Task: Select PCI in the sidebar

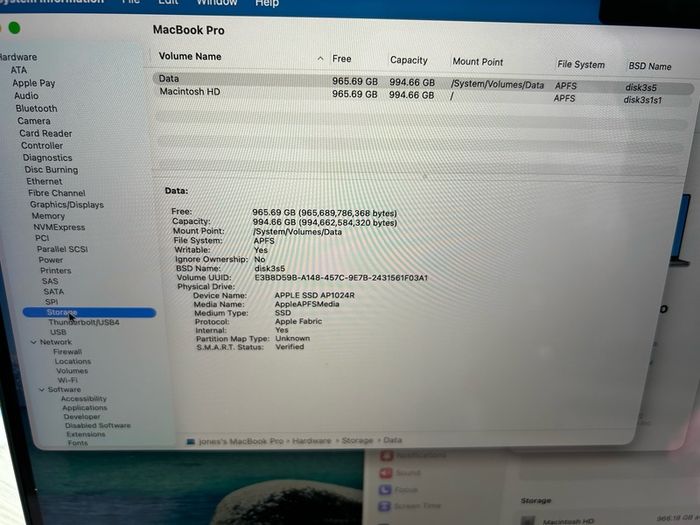Action: pos(42,238)
